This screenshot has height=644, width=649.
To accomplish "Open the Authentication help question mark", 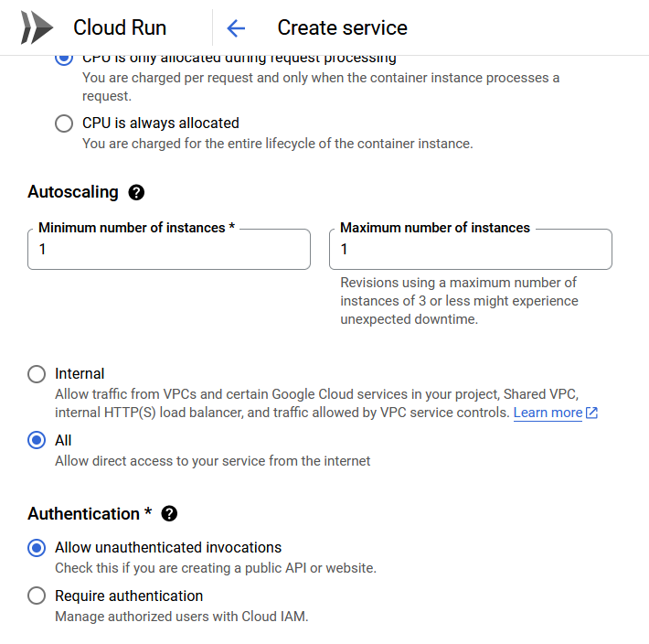I will (x=169, y=513).
